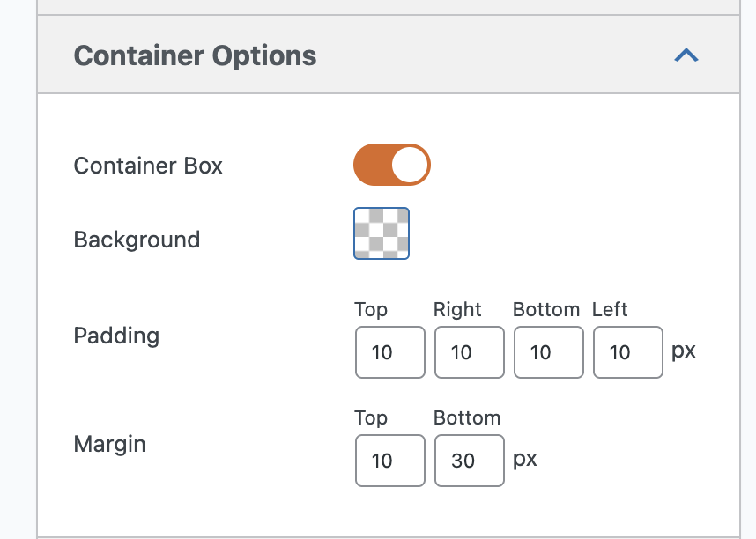
Task: Focus the Margin Bottom input field
Action: click(x=470, y=460)
